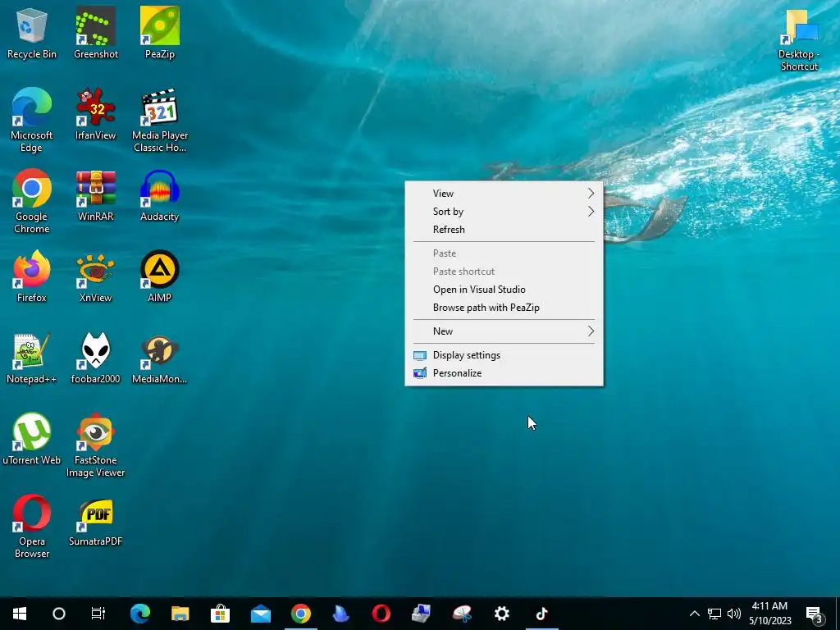Select the Notepad++ desktop shortcut

(32, 358)
